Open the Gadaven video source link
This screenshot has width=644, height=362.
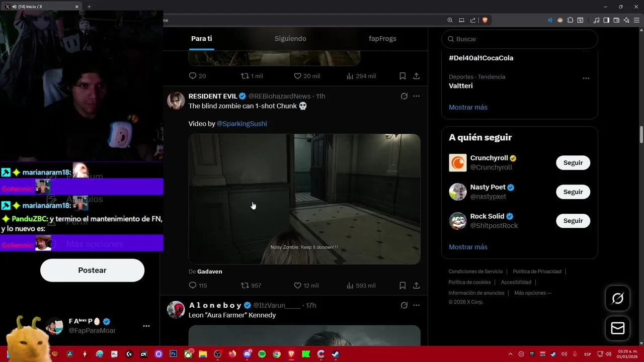pos(209,271)
